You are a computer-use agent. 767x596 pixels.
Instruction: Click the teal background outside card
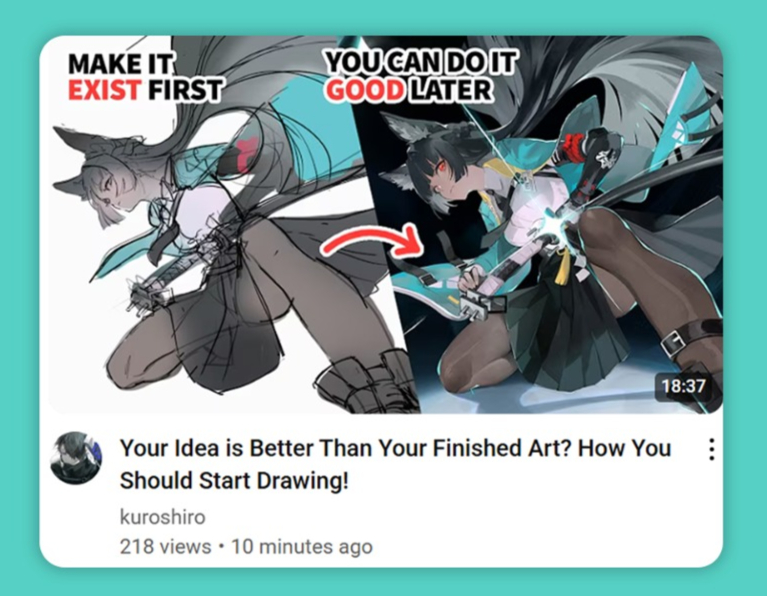click(x=384, y=17)
